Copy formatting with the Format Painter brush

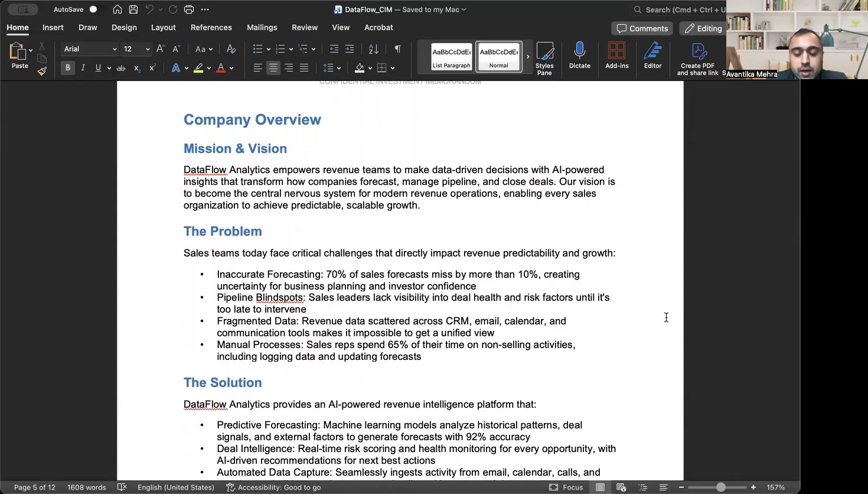pos(42,71)
